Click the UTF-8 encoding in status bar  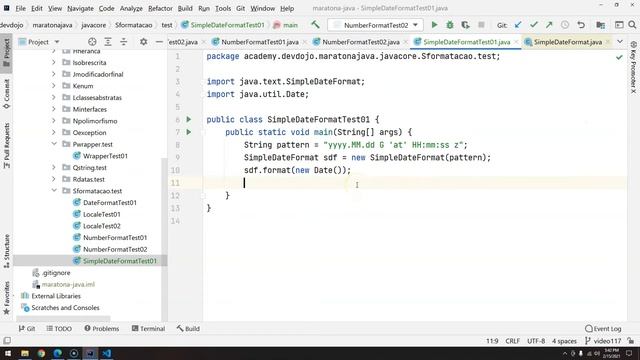536,341
